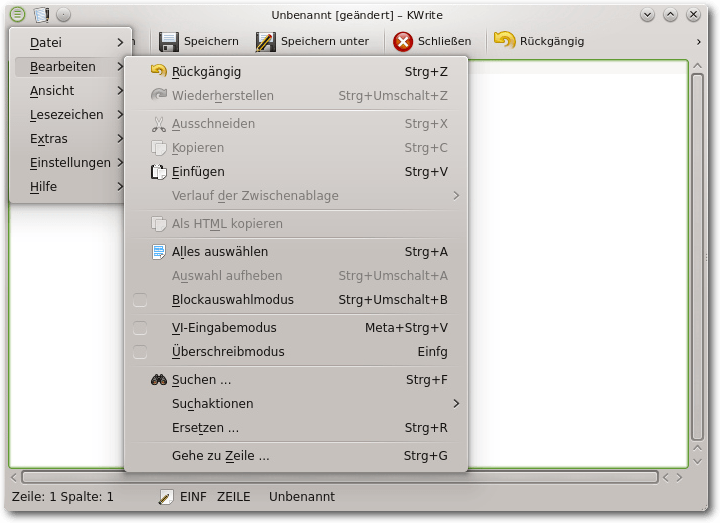
Task: Choose Ersetzen ... from the menu
Action: pos(296,427)
